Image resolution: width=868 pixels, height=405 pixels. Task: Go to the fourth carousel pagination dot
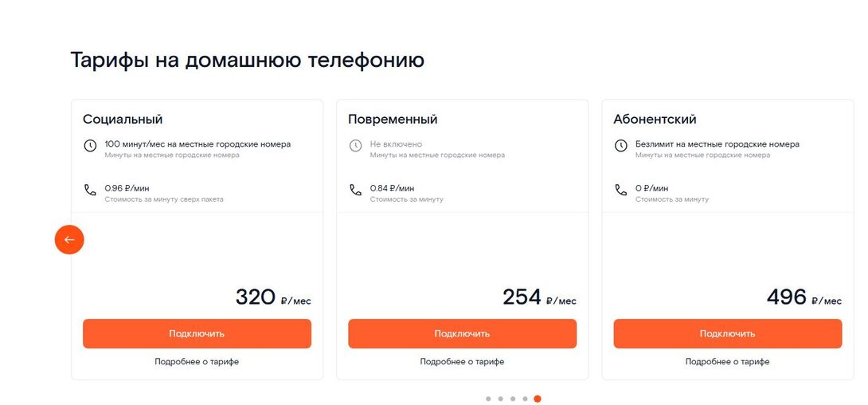tap(525, 399)
